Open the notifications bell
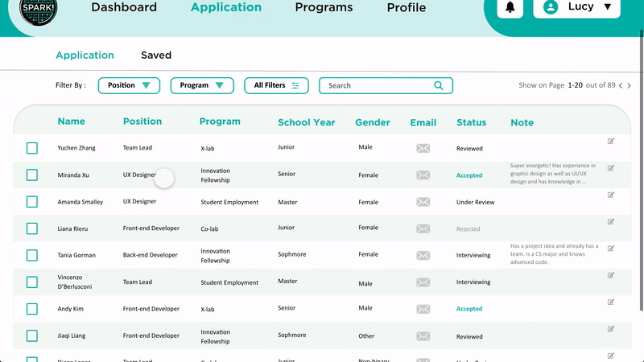Image resolution: width=644 pixels, height=362 pixels. pos(510,7)
